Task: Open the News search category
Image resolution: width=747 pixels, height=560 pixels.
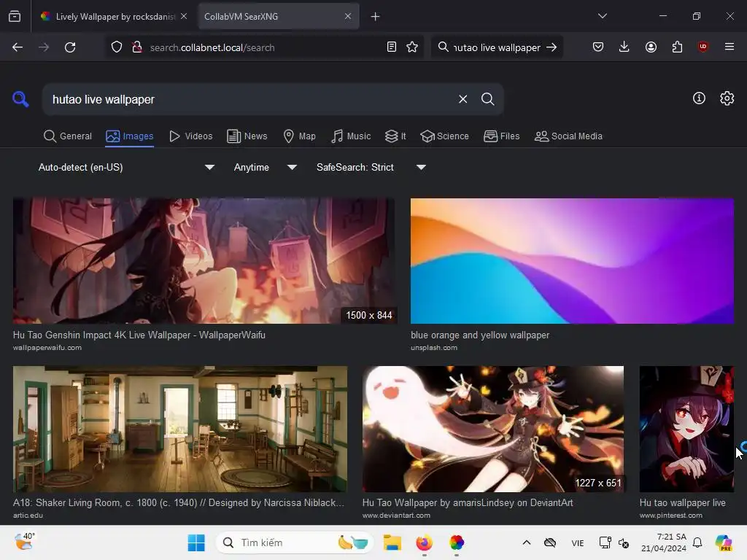Action: (247, 136)
